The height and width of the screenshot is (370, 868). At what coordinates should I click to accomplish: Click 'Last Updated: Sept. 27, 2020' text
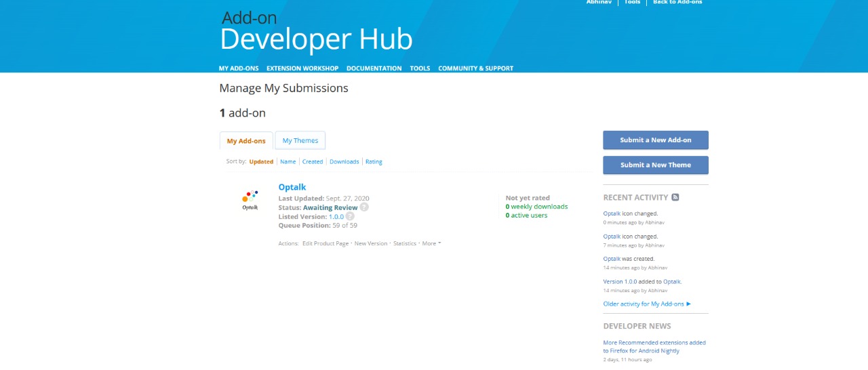(x=325, y=199)
